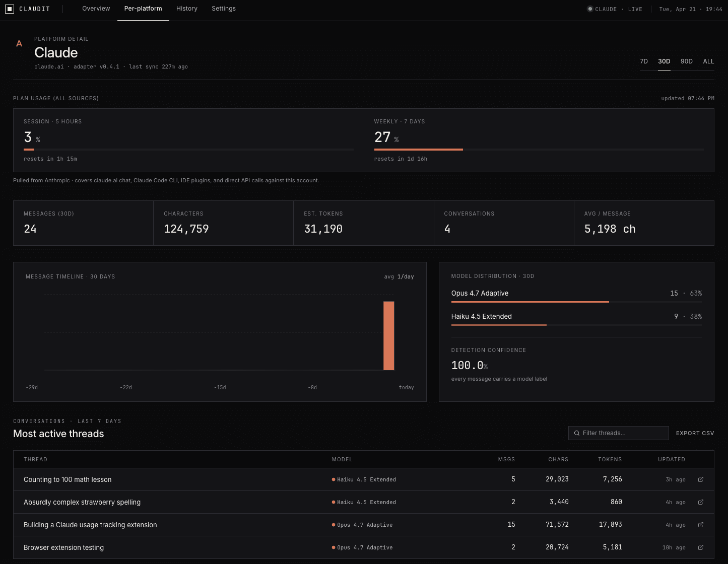Click '10h ago' updated cell
The width and height of the screenshot is (728, 564).
click(x=674, y=547)
